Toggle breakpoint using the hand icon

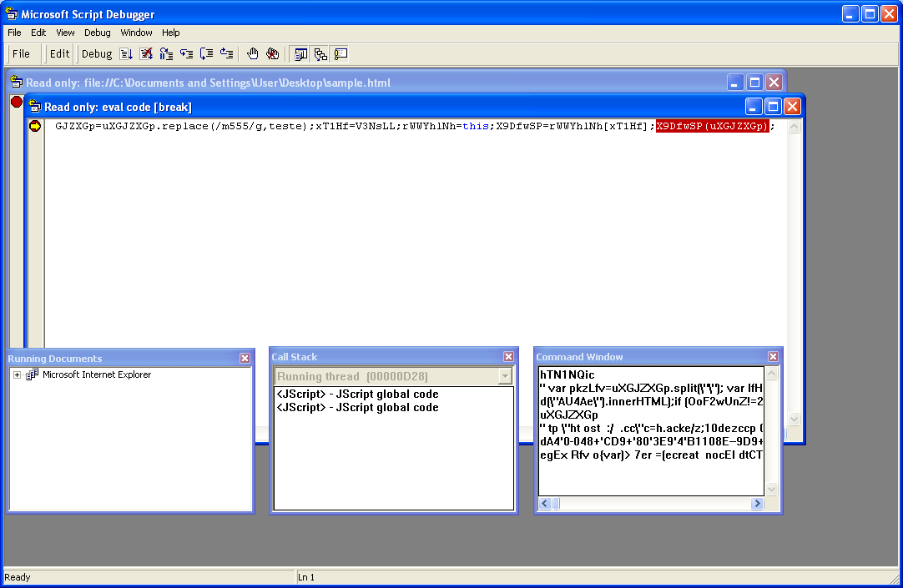pyautogui.click(x=252, y=54)
